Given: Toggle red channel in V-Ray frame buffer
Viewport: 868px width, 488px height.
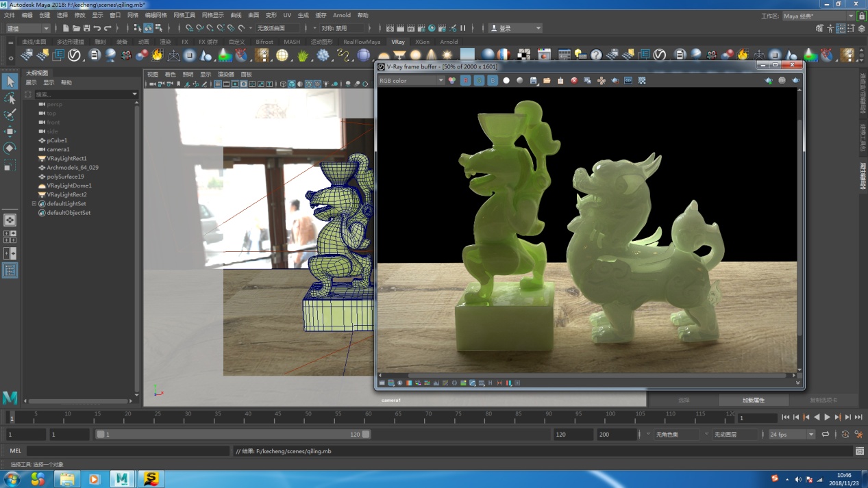Looking at the screenshot, I should click(465, 81).
